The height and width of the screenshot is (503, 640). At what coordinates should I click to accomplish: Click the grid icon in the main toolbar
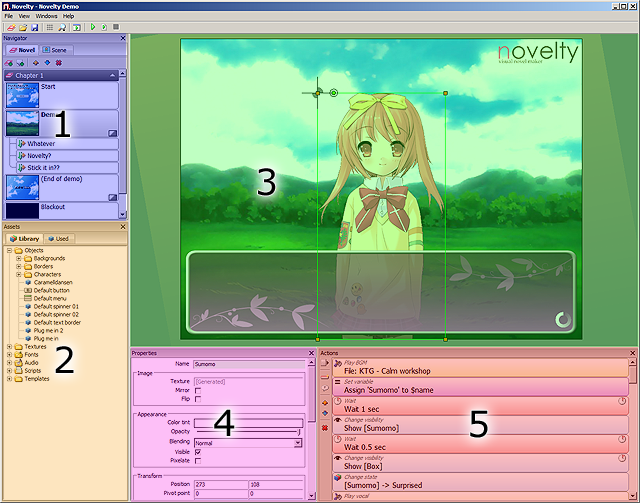pyautogui.click(x=50, y=27)
